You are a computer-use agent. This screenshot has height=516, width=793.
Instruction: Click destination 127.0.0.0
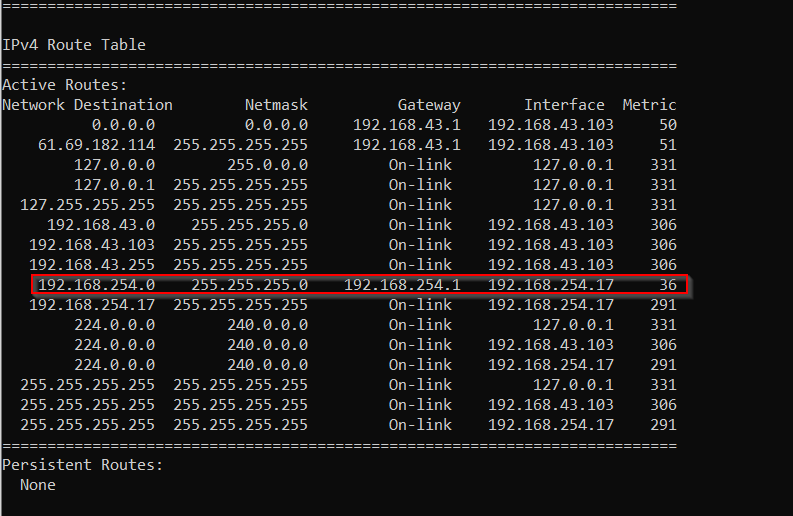pos(114,164)
